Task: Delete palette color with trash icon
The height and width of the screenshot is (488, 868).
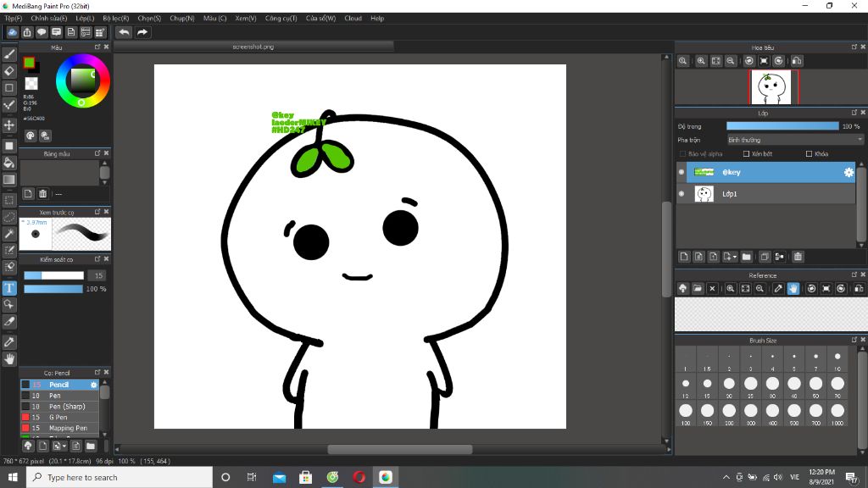Action: click(42, 194)
